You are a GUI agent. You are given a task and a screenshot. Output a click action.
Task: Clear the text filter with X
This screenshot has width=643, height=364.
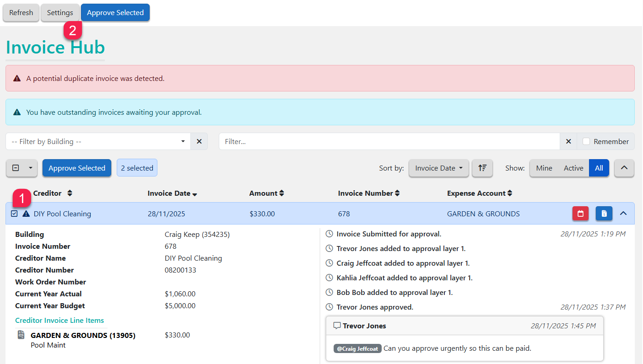[x=568, y=142]
